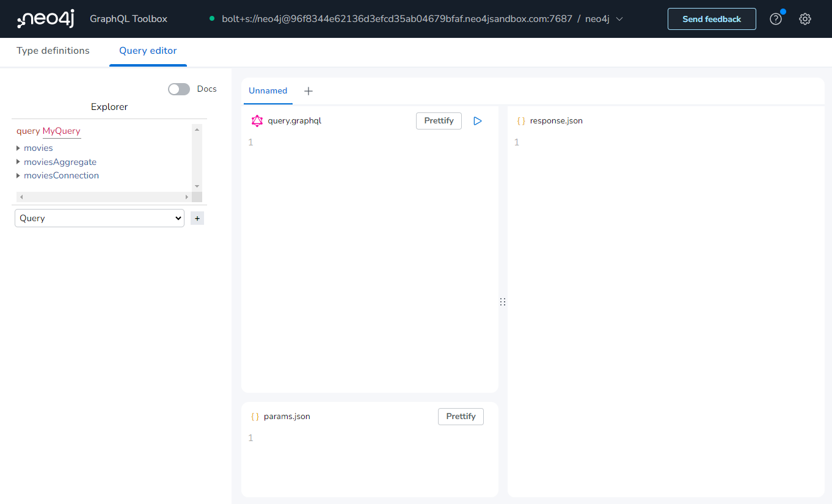
Task: Click the plus button beside the Query selector
Action: tap(197, 217)
